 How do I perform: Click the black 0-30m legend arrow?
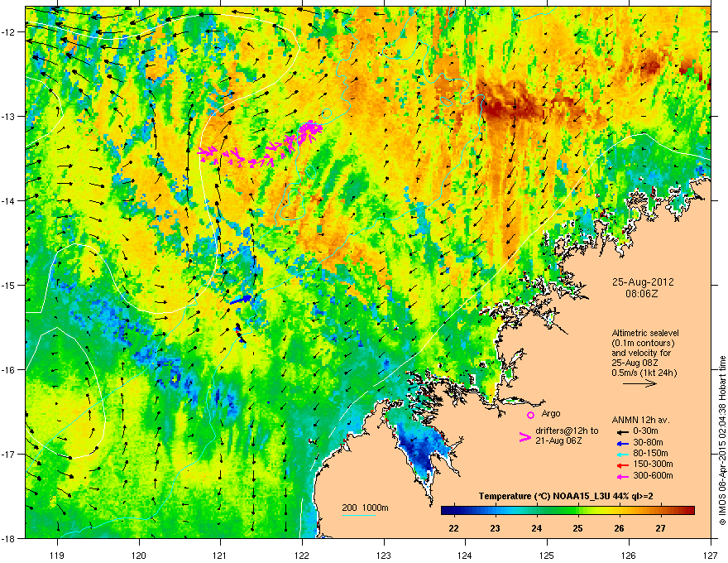click(622, 431)
